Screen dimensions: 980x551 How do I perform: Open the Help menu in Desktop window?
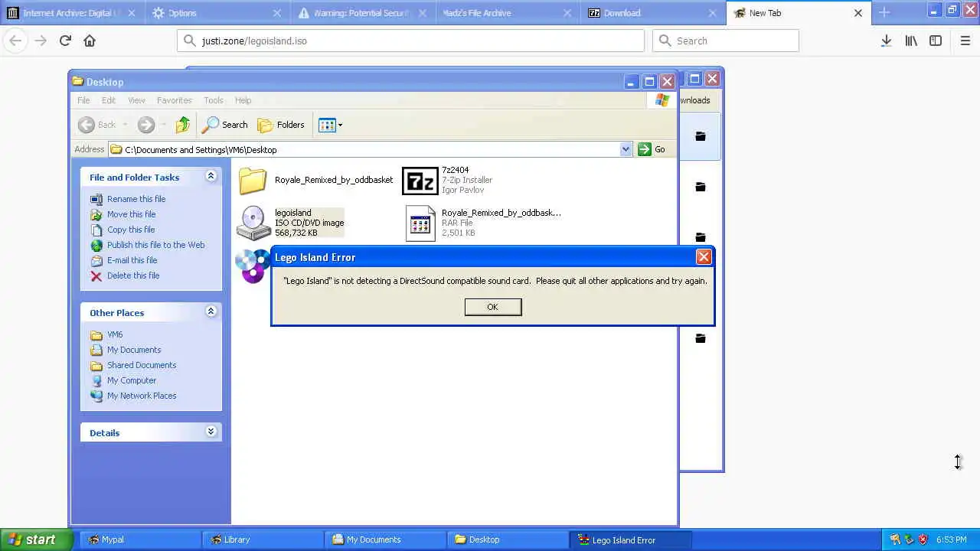(x=243, y=100)
